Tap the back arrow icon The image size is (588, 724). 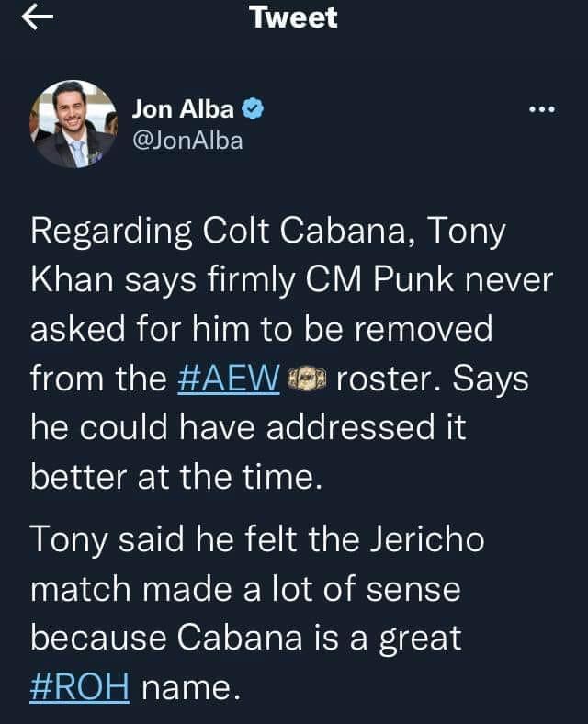coord(38,18)
